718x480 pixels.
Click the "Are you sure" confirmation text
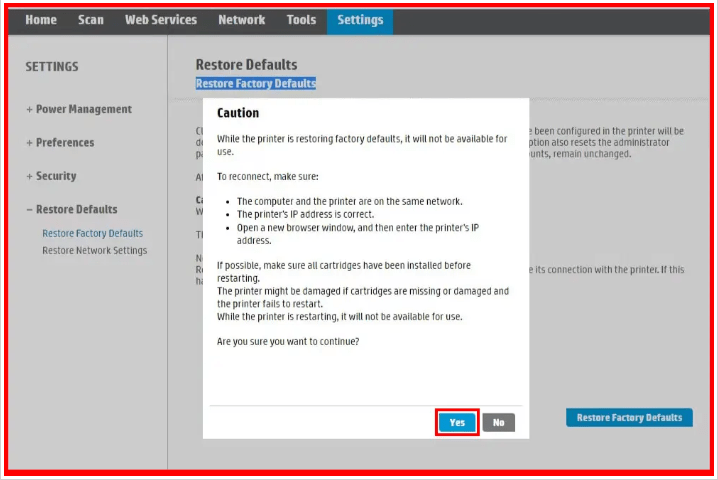[x=288, y=342]
